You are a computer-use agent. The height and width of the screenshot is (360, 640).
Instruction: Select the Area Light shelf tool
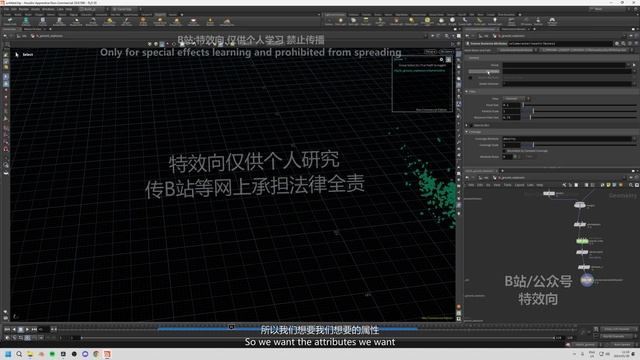(x=366, y=21)
